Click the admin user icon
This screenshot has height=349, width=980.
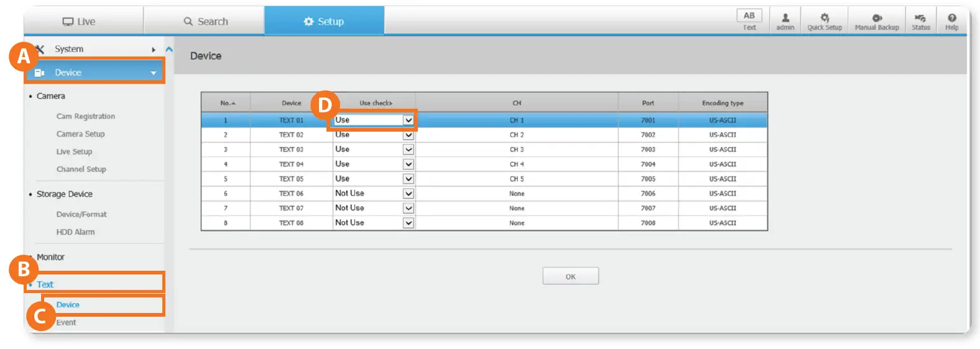coord(785,22)
